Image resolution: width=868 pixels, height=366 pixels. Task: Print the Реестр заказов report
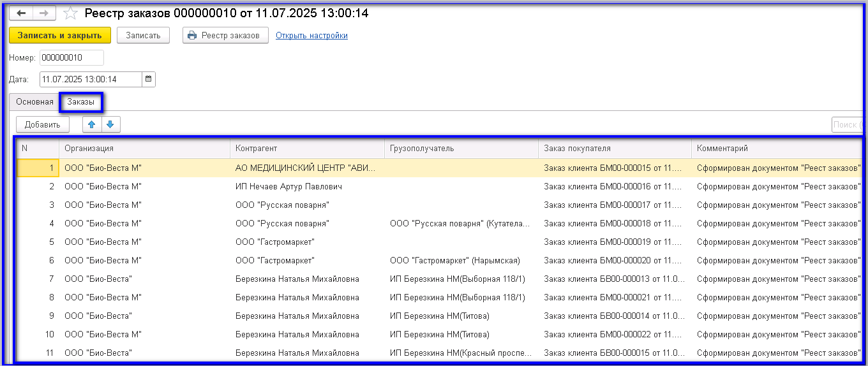point(225,36)
